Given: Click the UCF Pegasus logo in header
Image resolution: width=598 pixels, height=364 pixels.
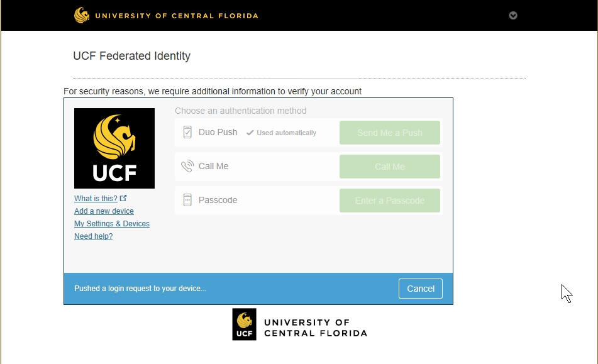Looking at the screenshot, I should (x=82, y=15).
